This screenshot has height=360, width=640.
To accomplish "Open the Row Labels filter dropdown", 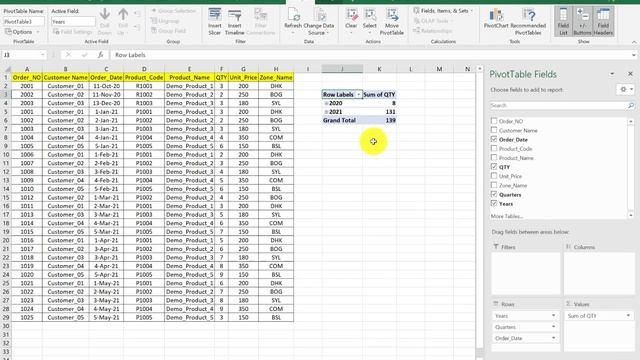I will [358, 95].
